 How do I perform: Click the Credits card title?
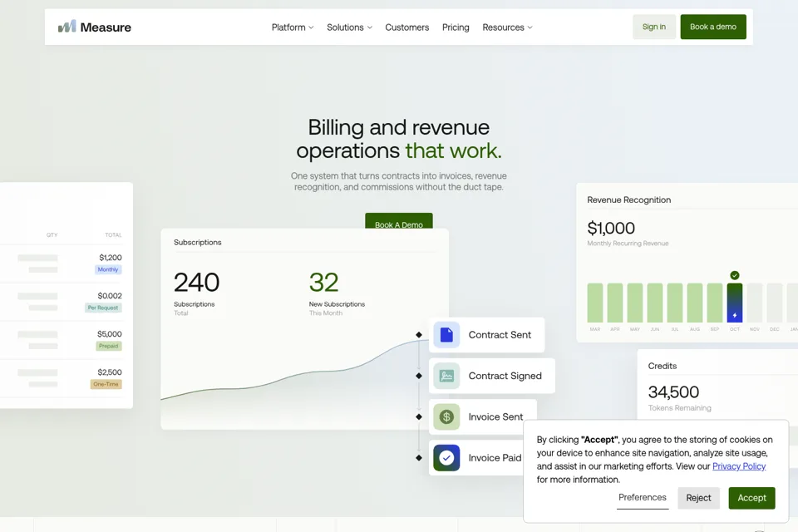[663, 366]
